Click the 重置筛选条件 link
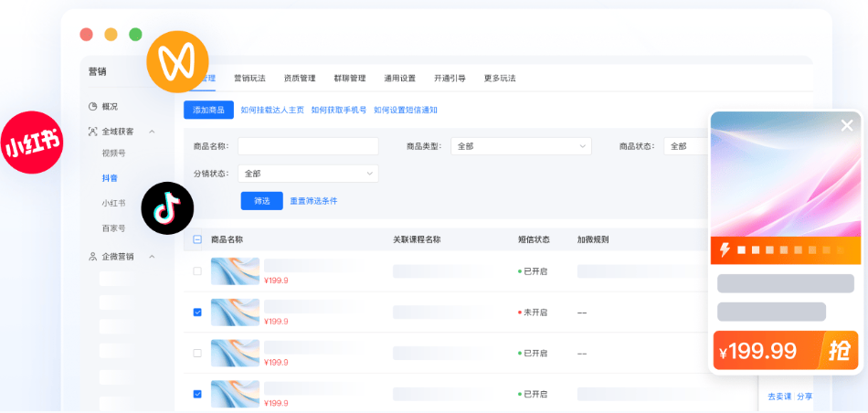Screen dimensions: 868x413 point(314,201)
